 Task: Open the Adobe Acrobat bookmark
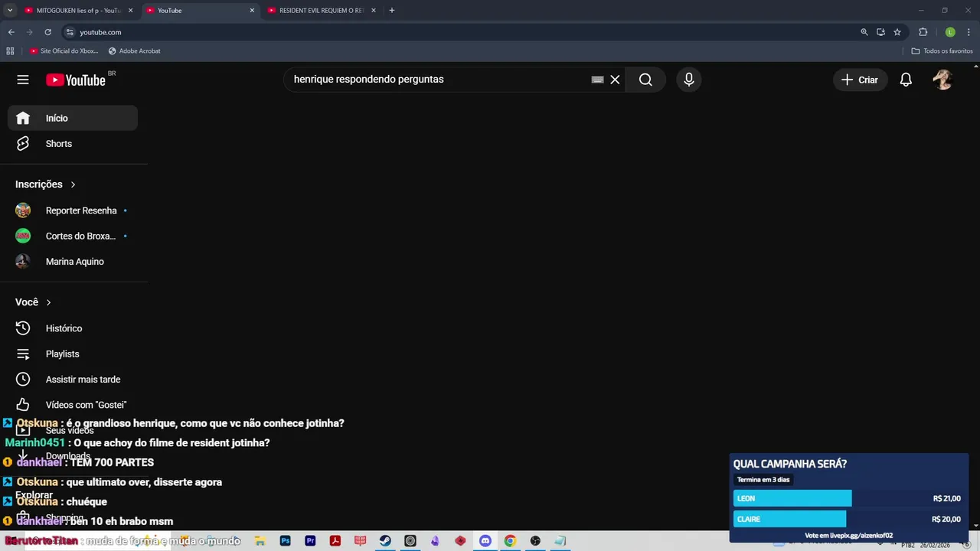tap(134, 51)
